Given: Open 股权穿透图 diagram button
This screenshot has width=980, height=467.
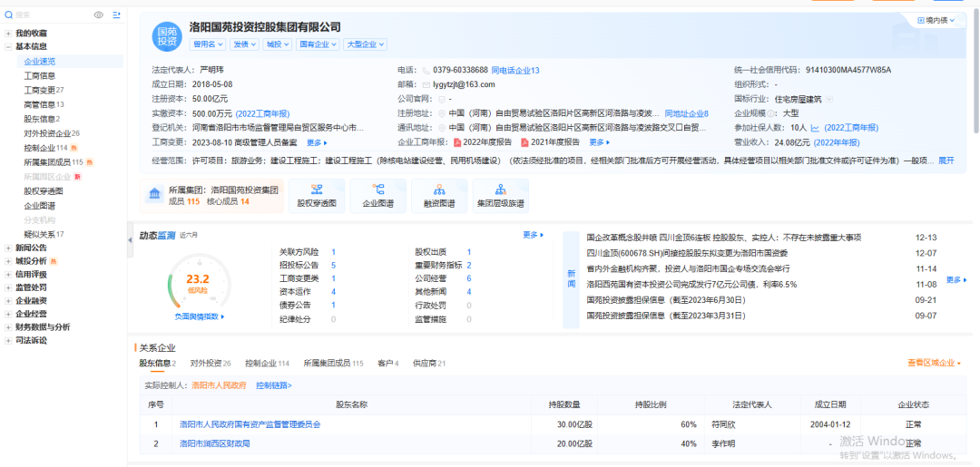Looking at the screenshot, I should click(317, 196).
